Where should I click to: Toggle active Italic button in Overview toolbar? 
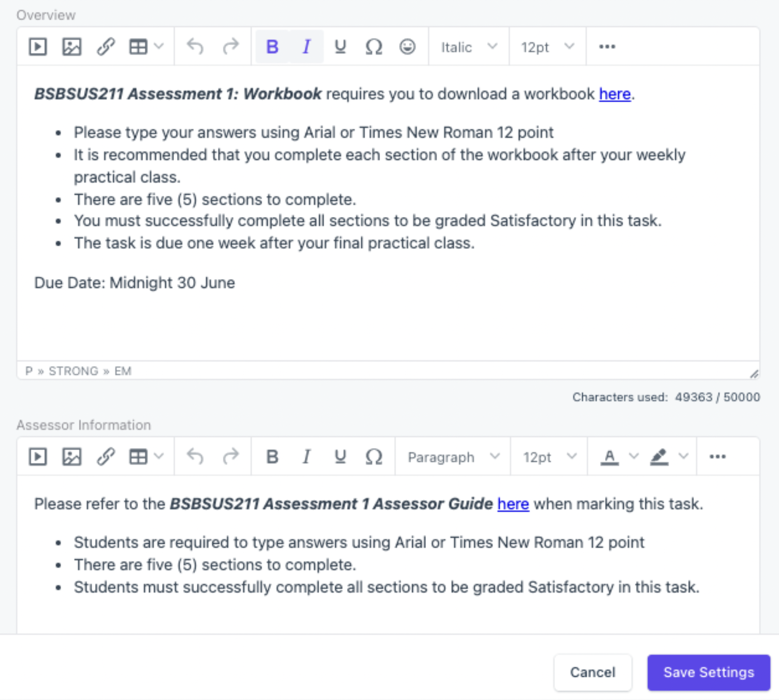(306, 47)
